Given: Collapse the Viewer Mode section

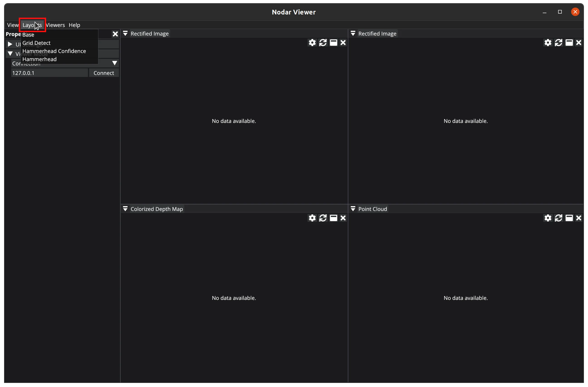Looking at the screenshot, I should click(10, 54).
